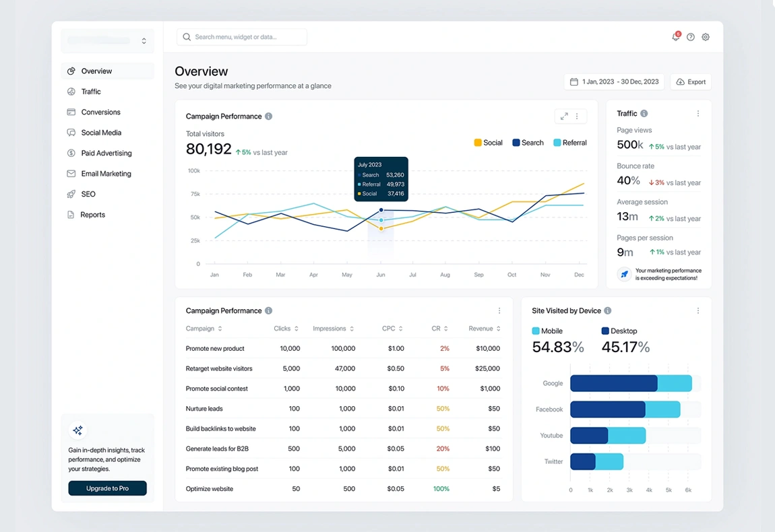Switch to the Reports section
Image resolution: width=775 pixels, height=532 pixels.
click(x=92, y=214)
